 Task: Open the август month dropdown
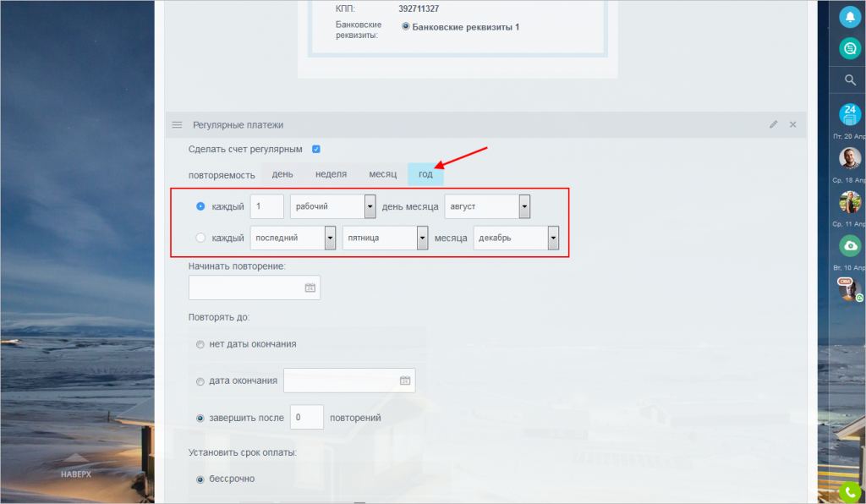(x=487, y=206)
